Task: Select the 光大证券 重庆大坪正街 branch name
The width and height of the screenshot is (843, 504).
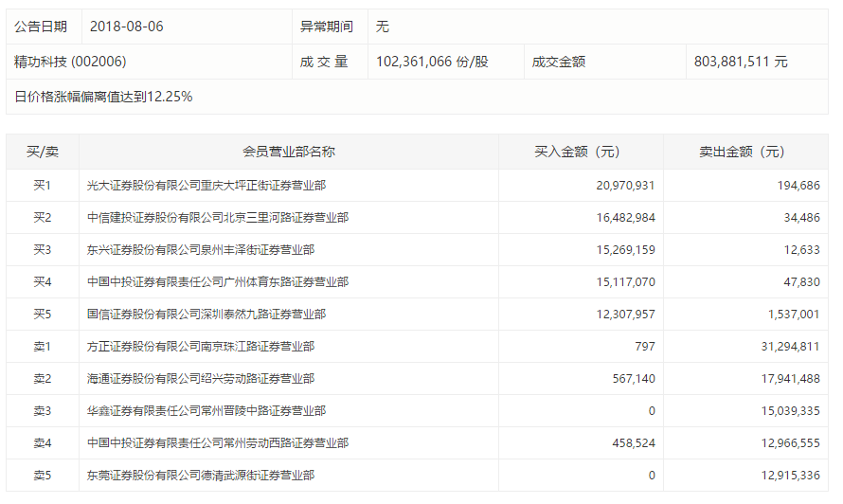Action: [x=206, y=186]
